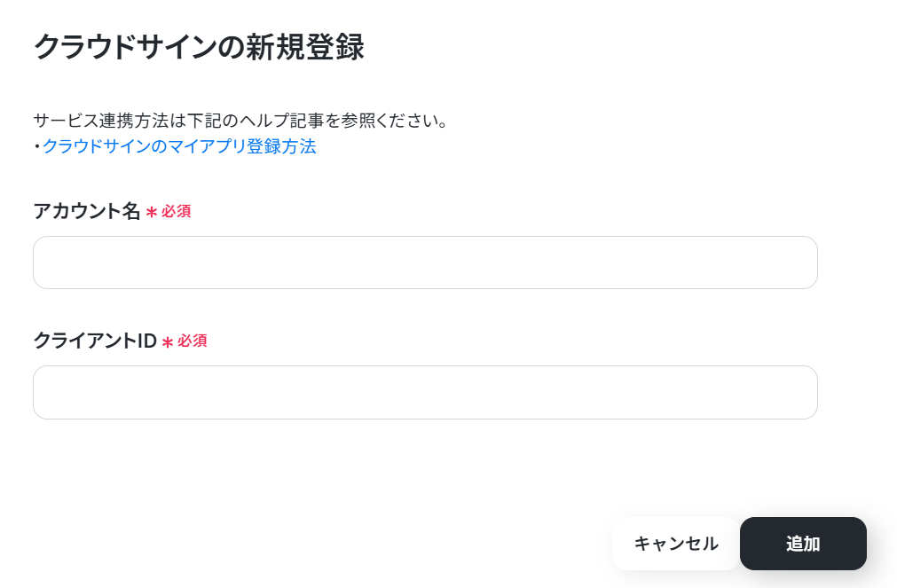Click the dark 追加 button
This screenshot has height=588, width=897.
pos(803,544)
